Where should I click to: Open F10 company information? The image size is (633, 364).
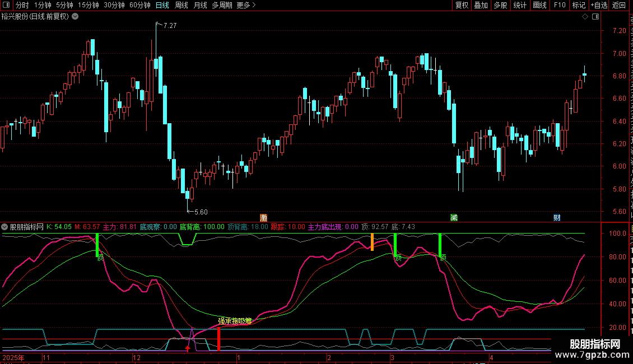[560, 5]
